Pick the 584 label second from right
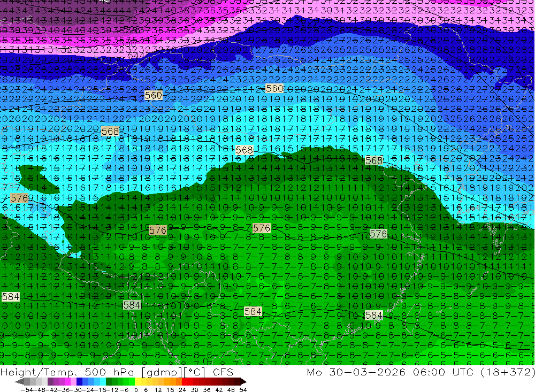 pos(253,311)
